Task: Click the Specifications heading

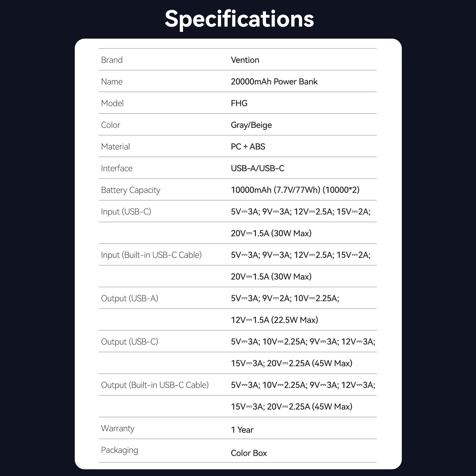Action: [239, 19]
